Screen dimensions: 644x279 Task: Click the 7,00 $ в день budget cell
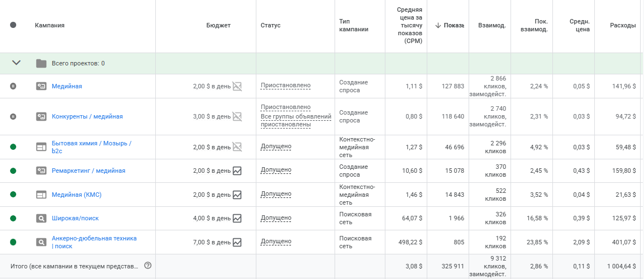point(212,242)
